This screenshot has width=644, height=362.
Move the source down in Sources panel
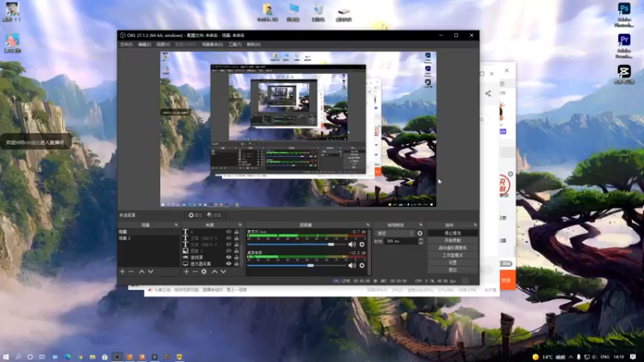pos(224,272)
